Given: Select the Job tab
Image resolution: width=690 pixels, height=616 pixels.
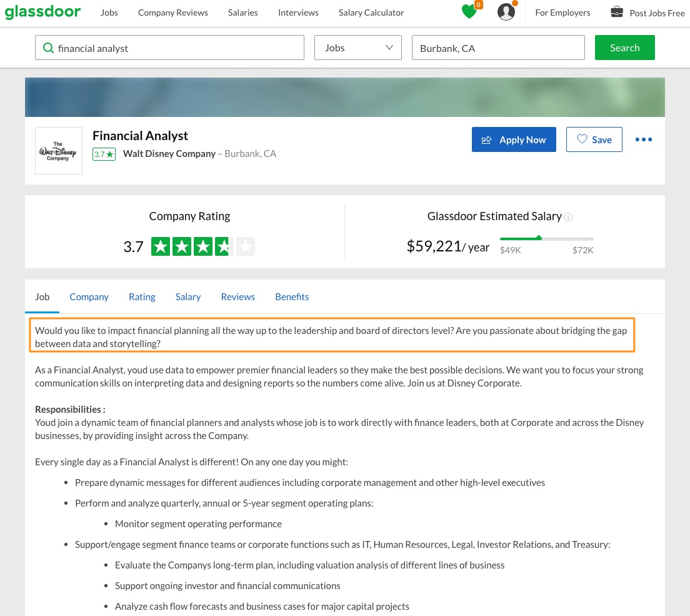Looking at the screenshot, I should tap(42, 297).
